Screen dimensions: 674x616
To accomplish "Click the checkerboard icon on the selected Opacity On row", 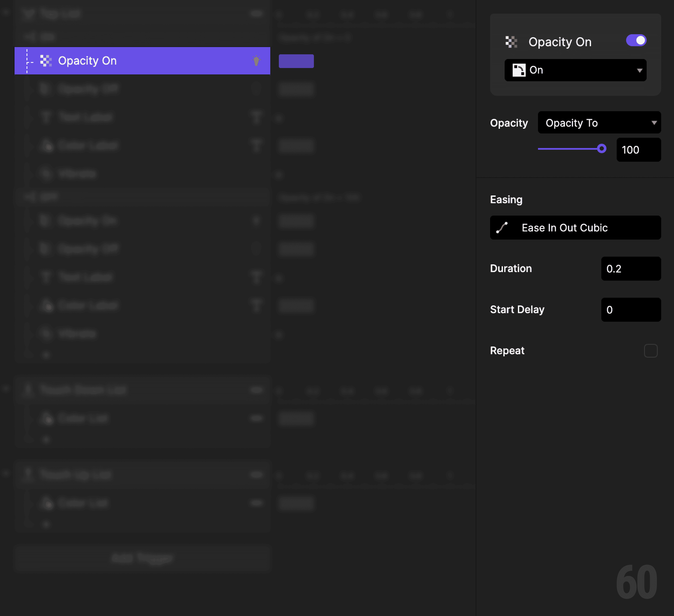I will coord(46,61).
